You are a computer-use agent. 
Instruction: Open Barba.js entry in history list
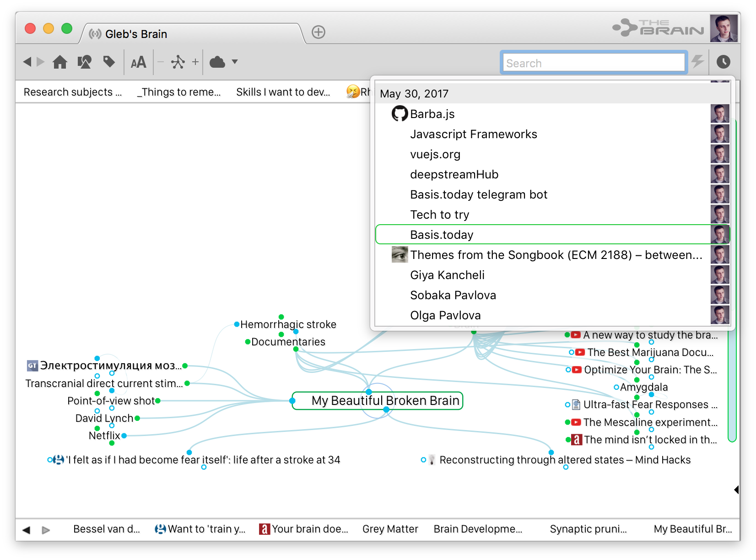pos(432,114)
